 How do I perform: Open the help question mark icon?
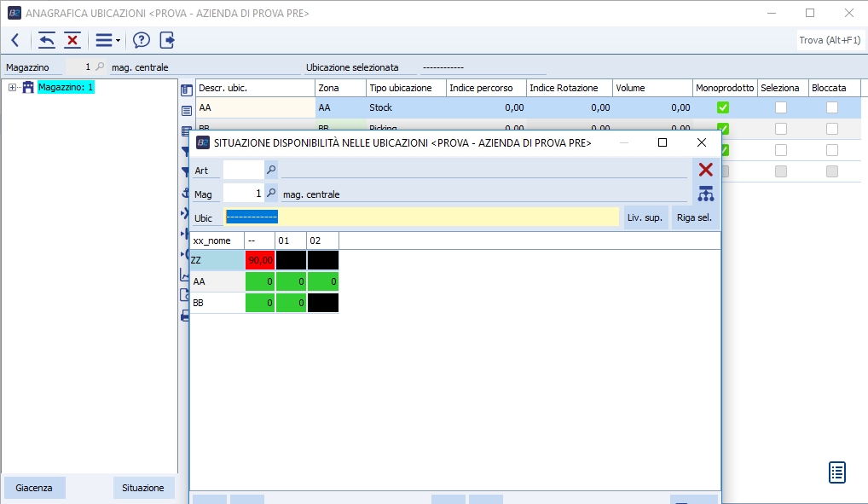click(142, 40)
